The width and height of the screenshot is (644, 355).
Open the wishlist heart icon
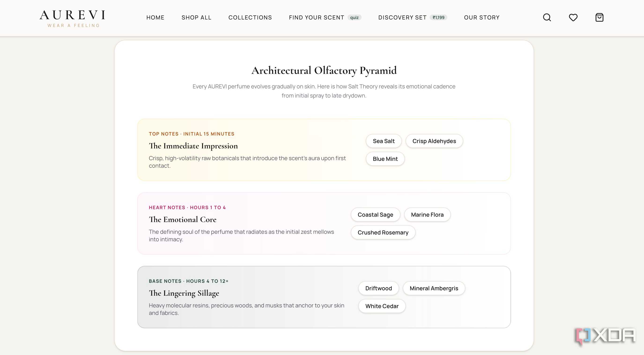tap(573, 18)
